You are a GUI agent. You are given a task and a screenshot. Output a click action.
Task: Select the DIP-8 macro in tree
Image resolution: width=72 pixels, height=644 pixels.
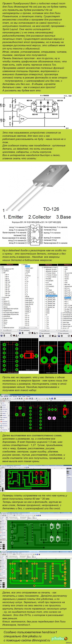point(7,278)
